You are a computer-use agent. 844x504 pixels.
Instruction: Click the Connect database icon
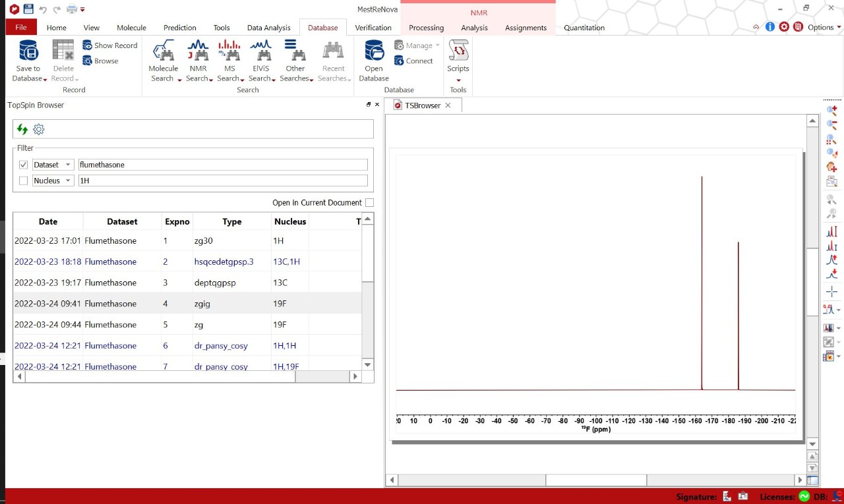(x=399, y=61)
